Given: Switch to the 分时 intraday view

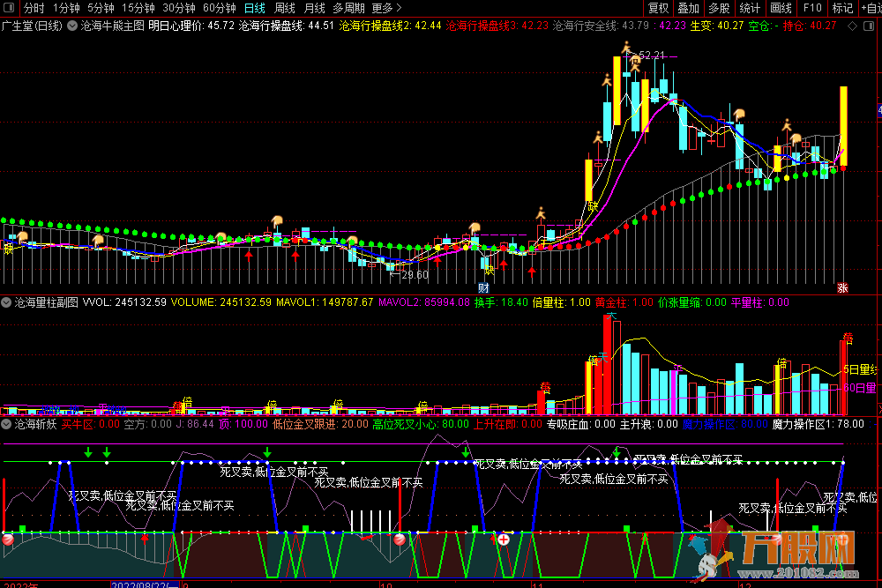Looking at the screenshot, I should [34, 8].
